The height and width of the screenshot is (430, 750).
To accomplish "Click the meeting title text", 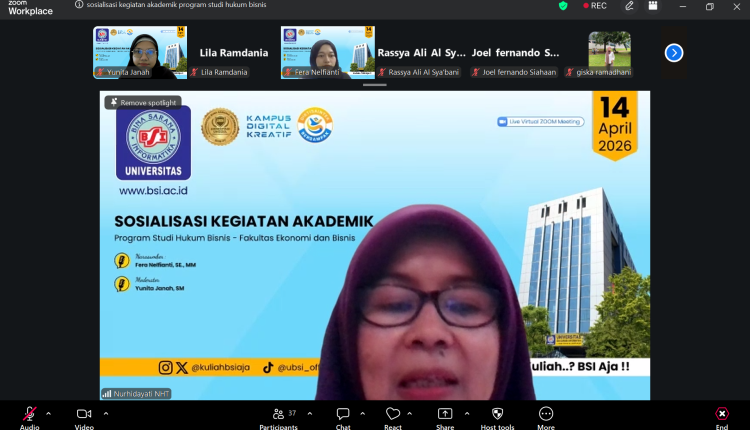I will click(x=176, y=5).
